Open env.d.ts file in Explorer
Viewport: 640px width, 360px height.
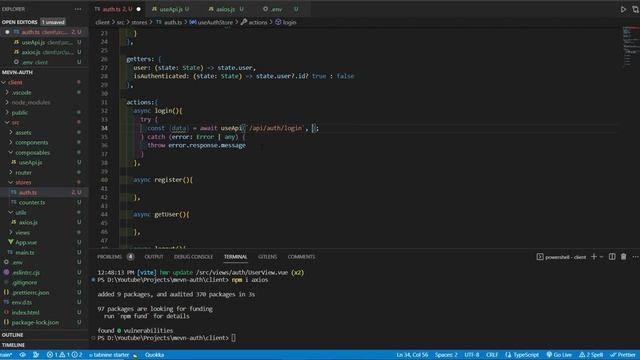click(22, 302)
